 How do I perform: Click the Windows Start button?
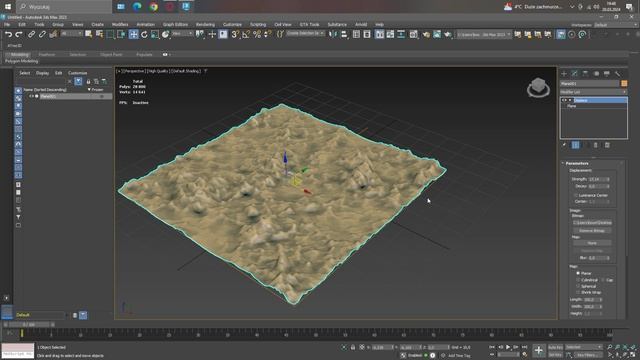(8, 7)
